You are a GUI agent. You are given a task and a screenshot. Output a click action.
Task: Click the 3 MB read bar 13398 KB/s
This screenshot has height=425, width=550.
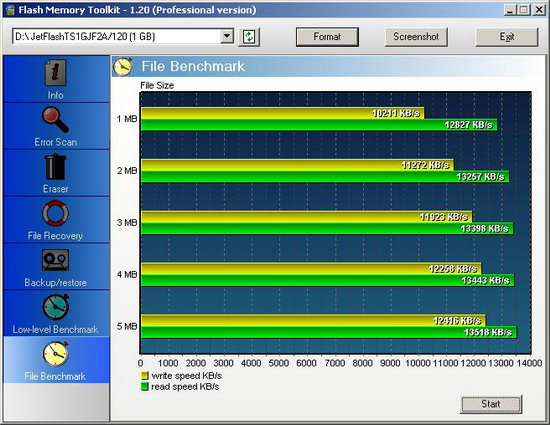coord(327,229)
